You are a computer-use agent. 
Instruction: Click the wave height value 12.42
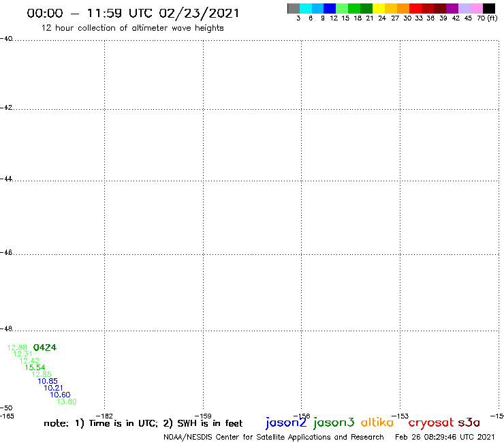(29, 361)
